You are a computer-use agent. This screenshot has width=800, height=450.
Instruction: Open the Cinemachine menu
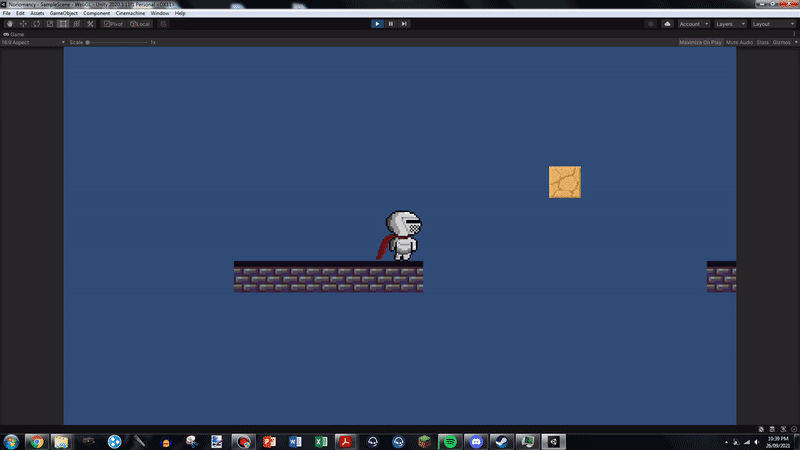[130, 13]
